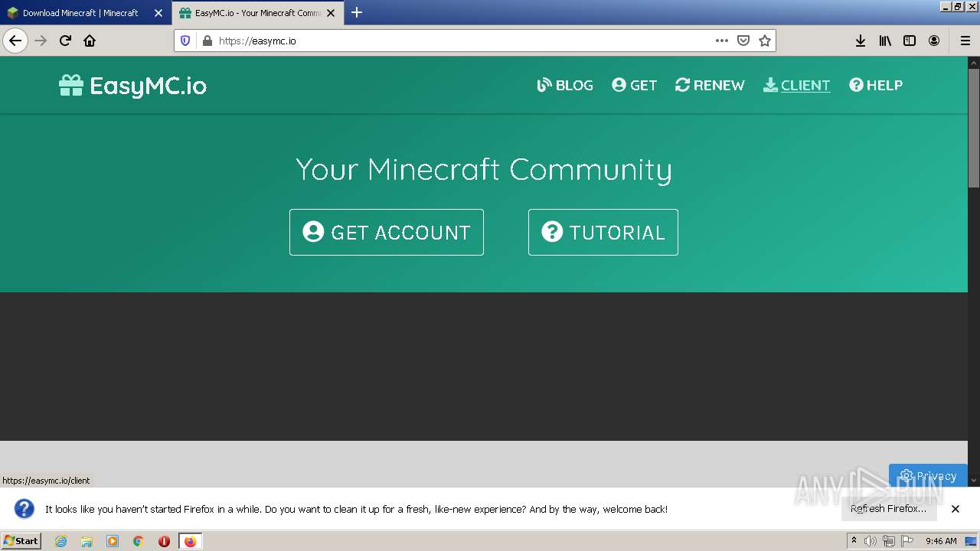This screenshot has width=980, height=551.
Task: Open page actions three-dot menu
Action: pyautogui.click(x=721, y=41)
